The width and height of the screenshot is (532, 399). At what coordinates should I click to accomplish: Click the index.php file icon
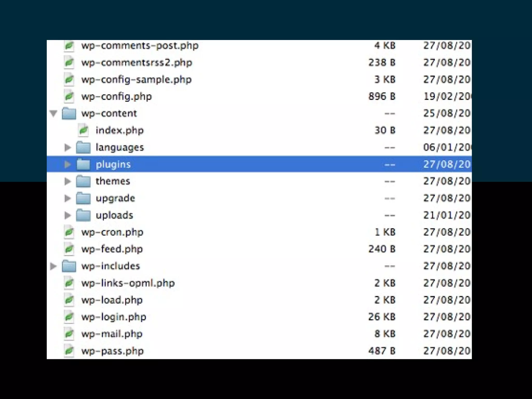[83, 130]
